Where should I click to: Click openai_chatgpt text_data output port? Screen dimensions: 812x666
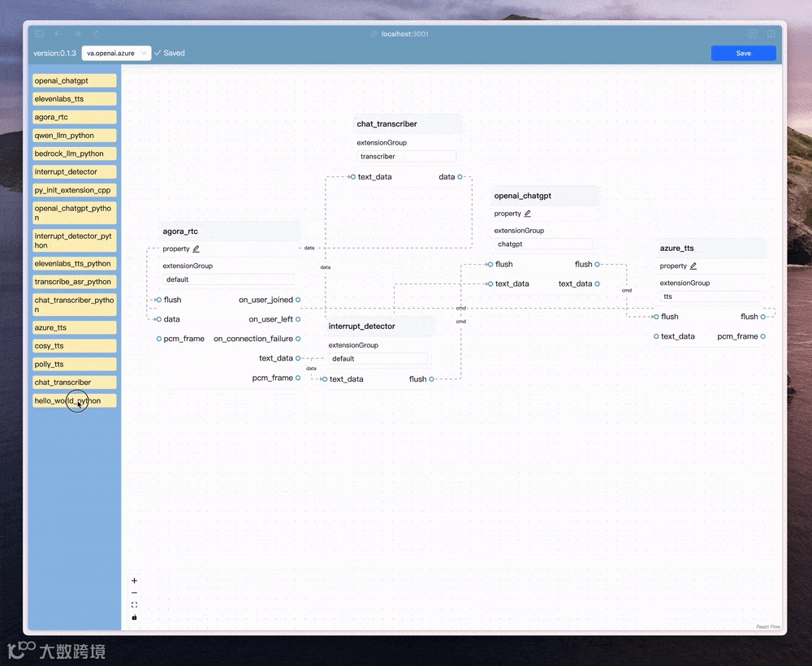pos(597,283)
